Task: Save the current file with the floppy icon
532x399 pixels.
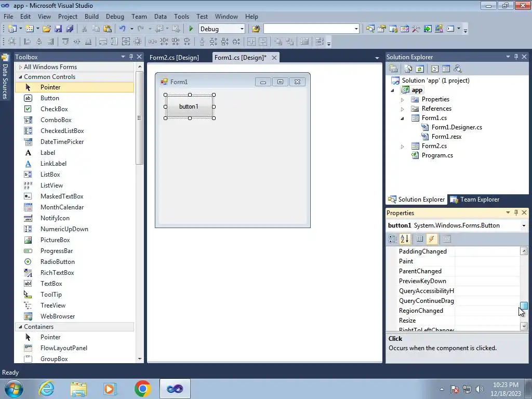Action: point(58,29)
